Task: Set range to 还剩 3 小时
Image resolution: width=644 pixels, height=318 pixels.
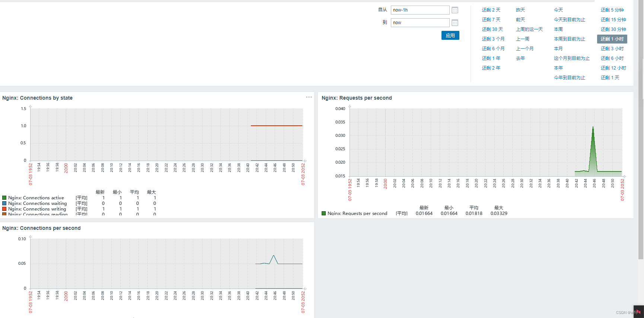Action: 612,49
